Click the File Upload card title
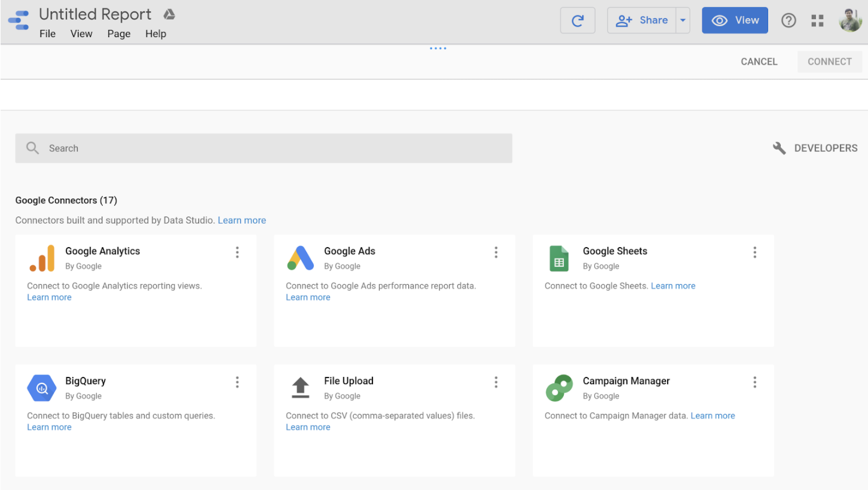Image resolution: width=868 pixels, height=490 pixels. [x=349, y=381]
